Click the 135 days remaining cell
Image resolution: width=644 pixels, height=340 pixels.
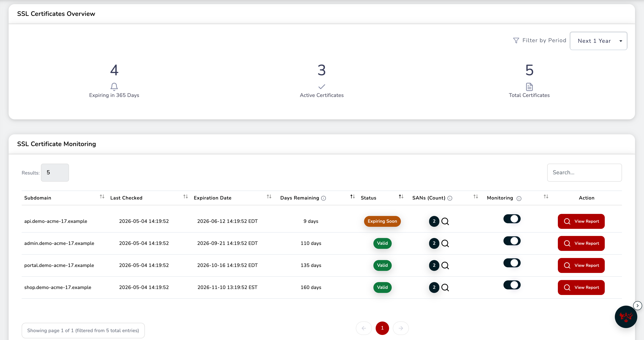pyautogui.click(x=311, y=265)
